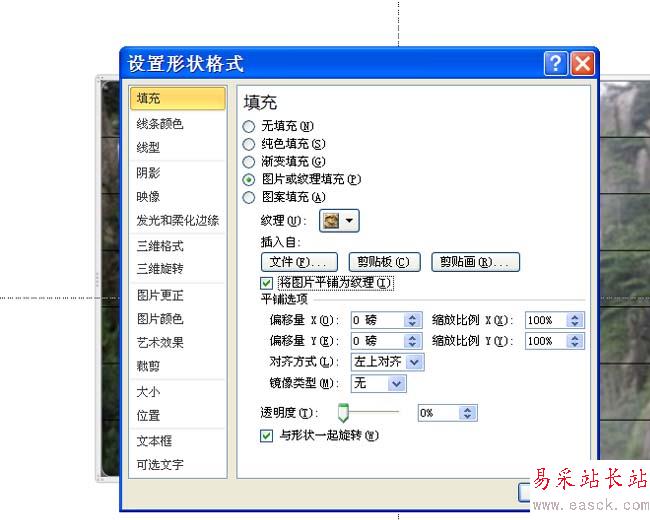Open the 对齐方式 dropdown (左上对齐)
Screen dimensions: 650x520
[388, 362]
